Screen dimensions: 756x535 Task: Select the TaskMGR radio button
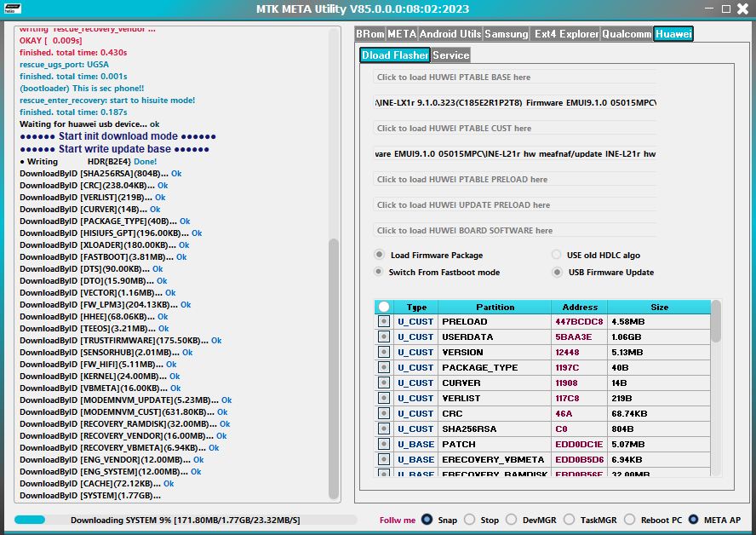point(570,520)
